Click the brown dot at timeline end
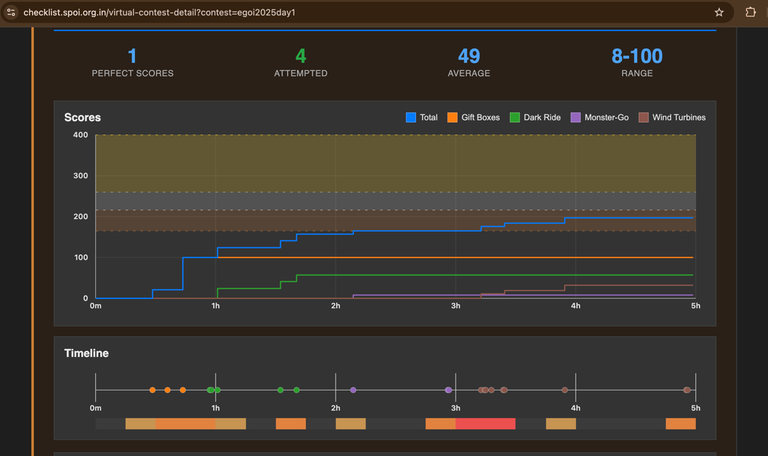The image size is (768, 456). coord(687,390)
